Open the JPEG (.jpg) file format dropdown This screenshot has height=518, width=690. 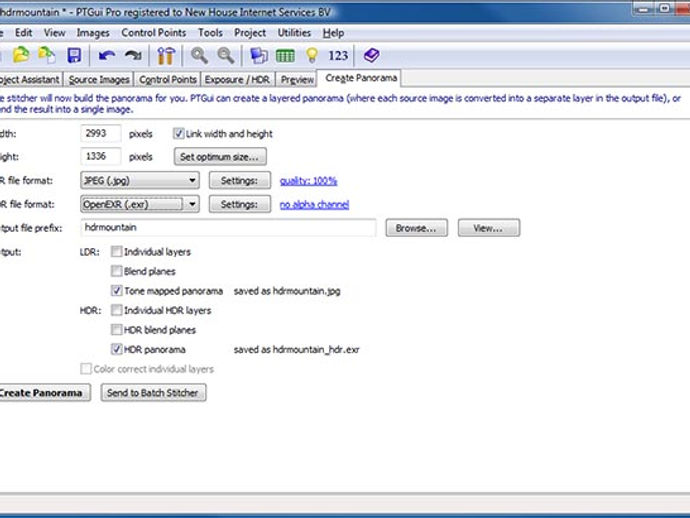pos(139,180)
